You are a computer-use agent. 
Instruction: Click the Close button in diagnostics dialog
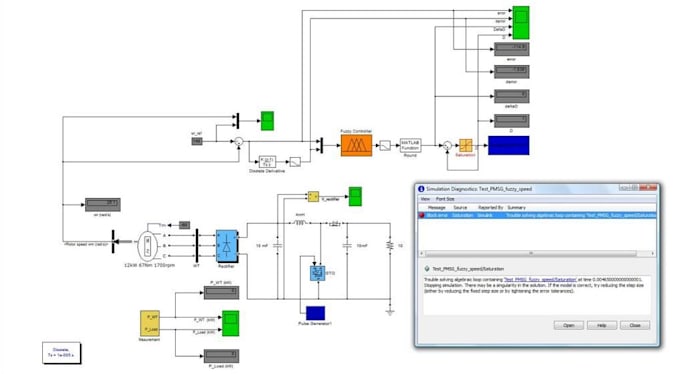click(x=635, y=325)
